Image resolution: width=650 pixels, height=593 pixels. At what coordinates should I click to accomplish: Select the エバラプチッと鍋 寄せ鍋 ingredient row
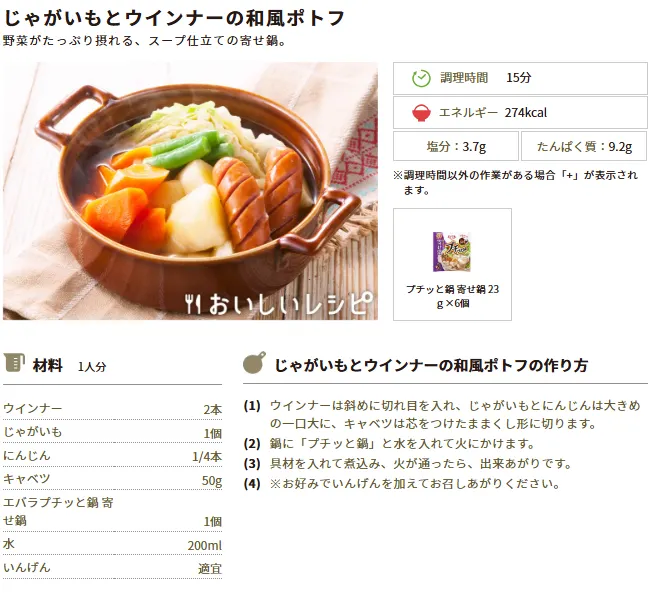112,511
